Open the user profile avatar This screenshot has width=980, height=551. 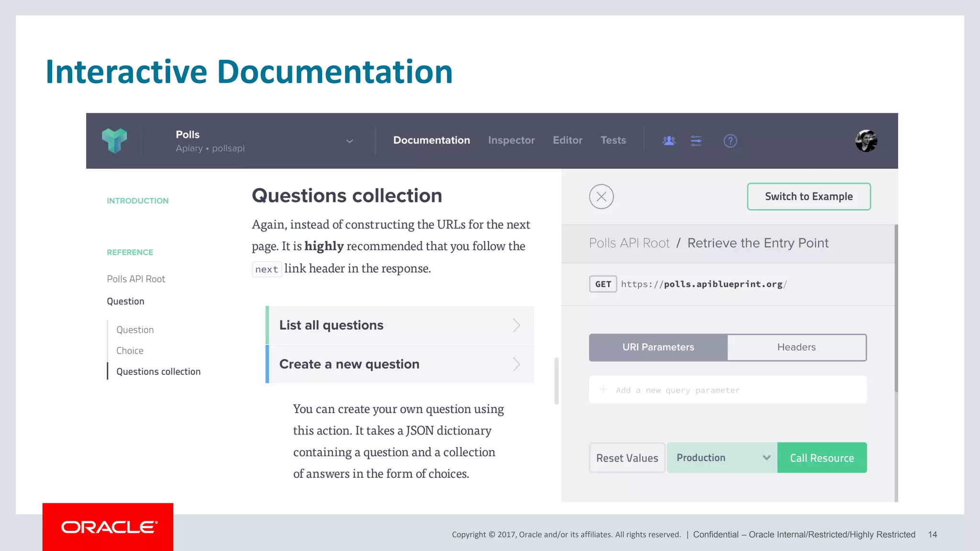866,141
